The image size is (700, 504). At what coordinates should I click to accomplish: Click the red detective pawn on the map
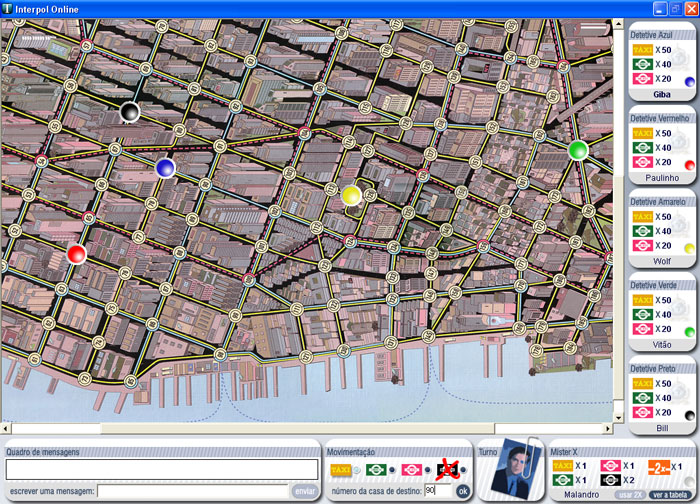click(x=76, y=253)
